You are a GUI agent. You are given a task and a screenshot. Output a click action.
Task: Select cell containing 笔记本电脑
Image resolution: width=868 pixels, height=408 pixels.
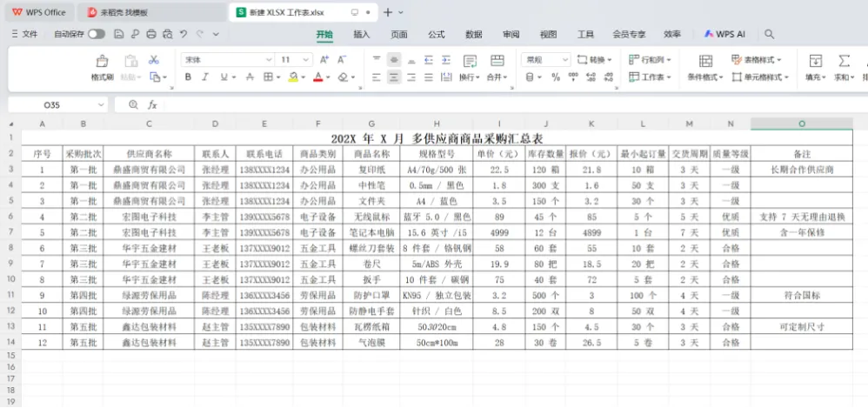pyautogui.click(x=371, y=232)
